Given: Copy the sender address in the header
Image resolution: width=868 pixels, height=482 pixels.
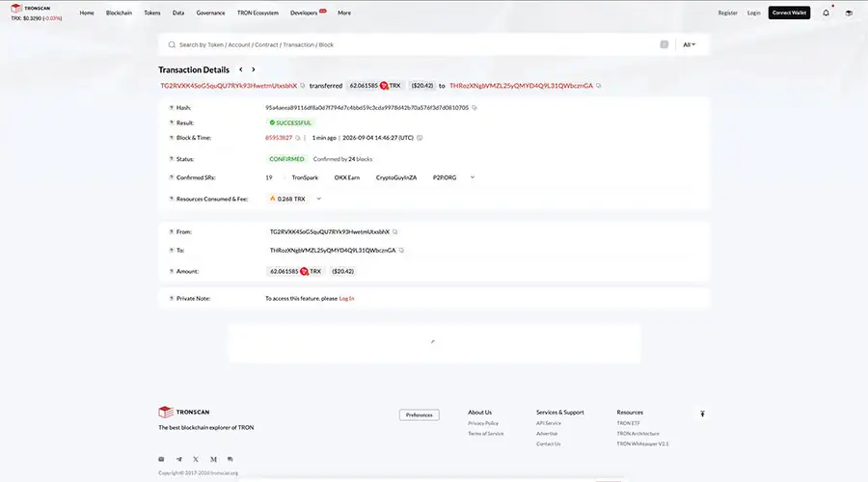Looking at the screenshot, I should 302,86.
